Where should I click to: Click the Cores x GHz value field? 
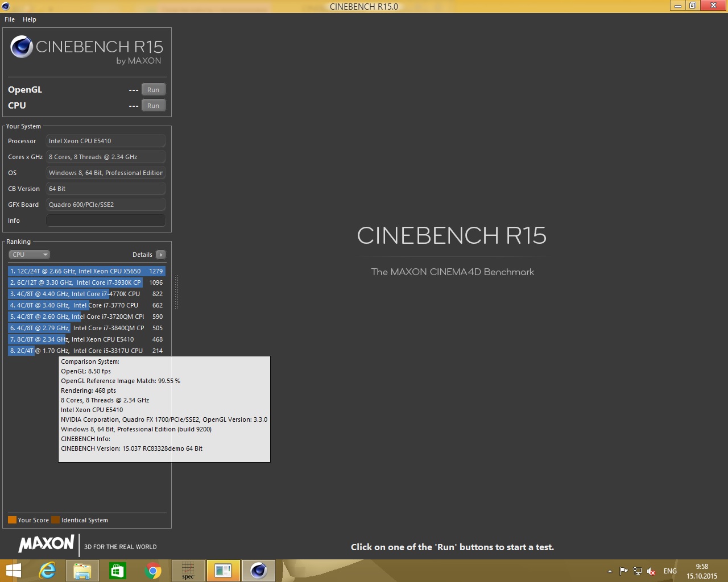(106, 157)
